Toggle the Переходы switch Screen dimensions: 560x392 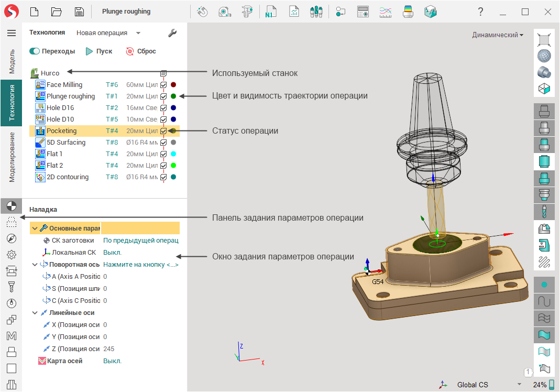point(35,51)
